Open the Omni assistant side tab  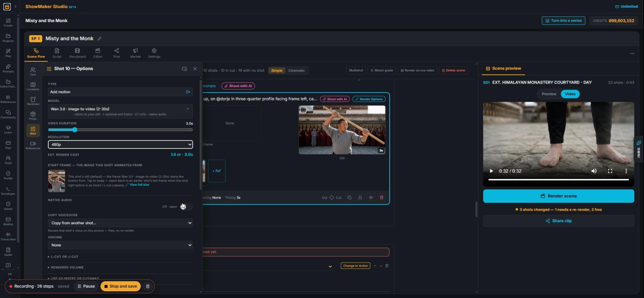pos(639,149)
